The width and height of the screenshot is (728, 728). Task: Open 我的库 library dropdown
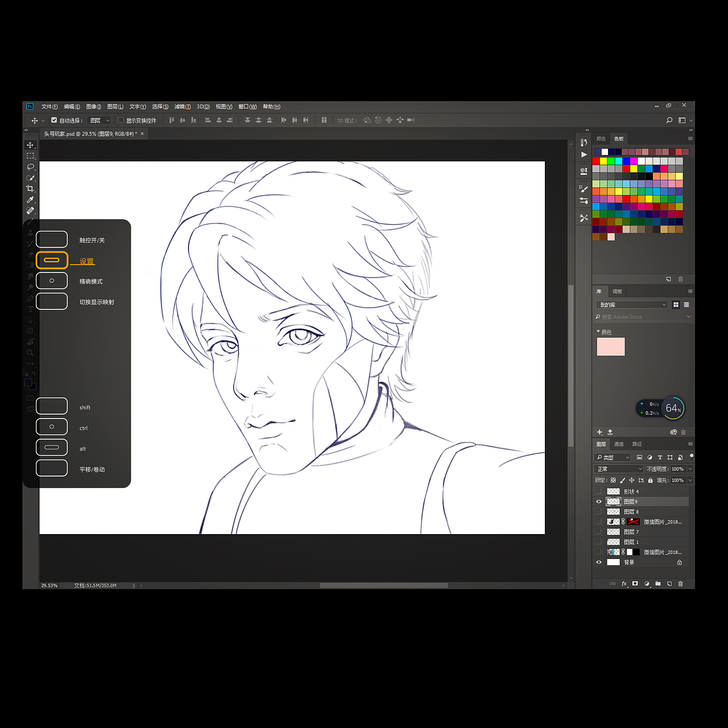click(631, 305)
